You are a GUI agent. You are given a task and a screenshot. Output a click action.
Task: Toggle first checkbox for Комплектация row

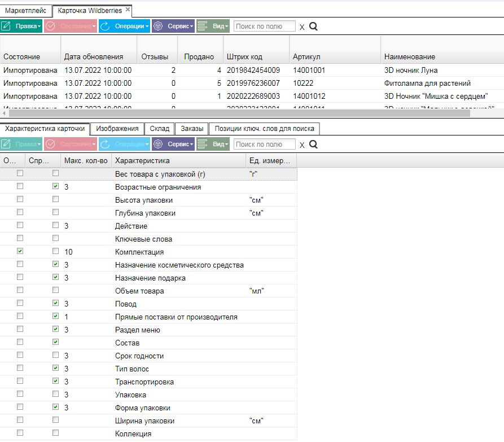pyautogui.click(x=20, y=251)
